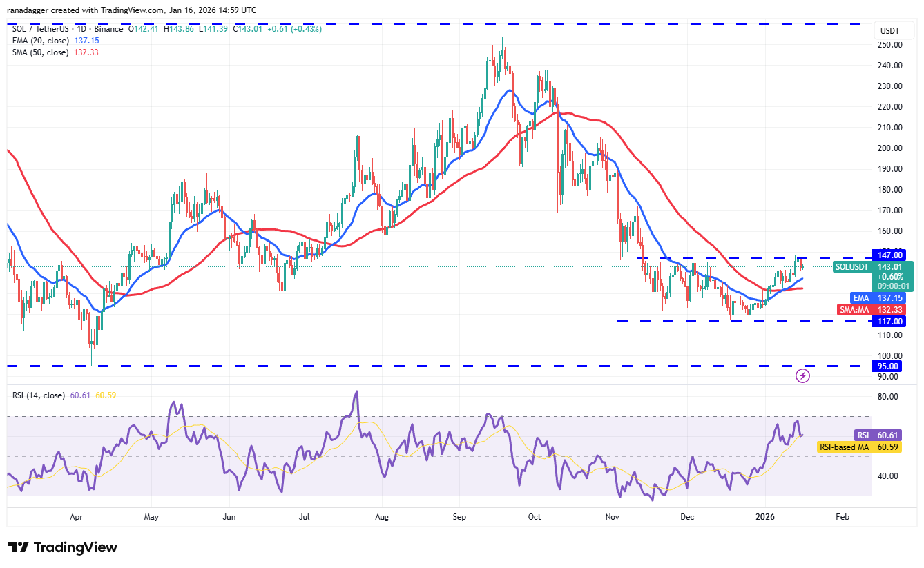Image resolution: width=924 pixels, height=568 pixels.
Task: Click the 117.00 support level label
Action: 889,322
